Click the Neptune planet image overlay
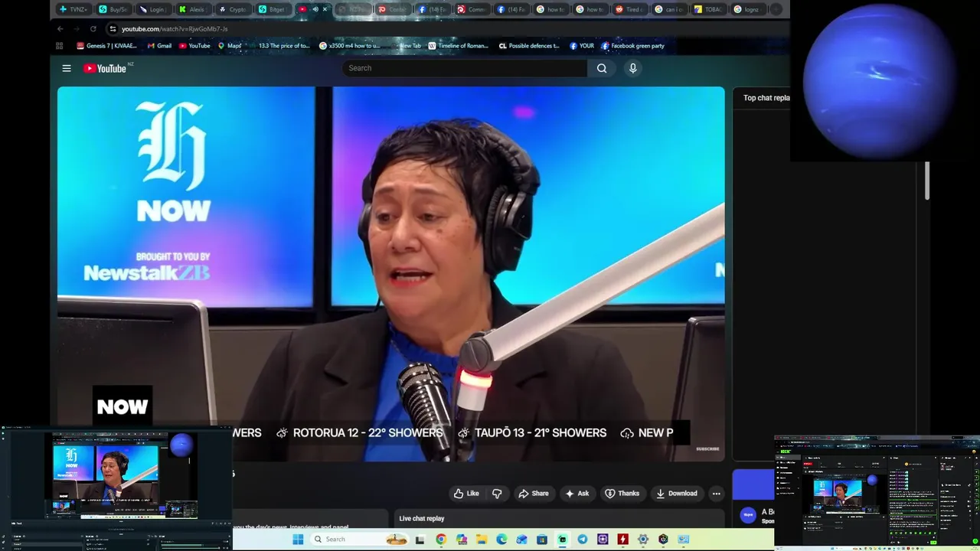 (878, 81)
